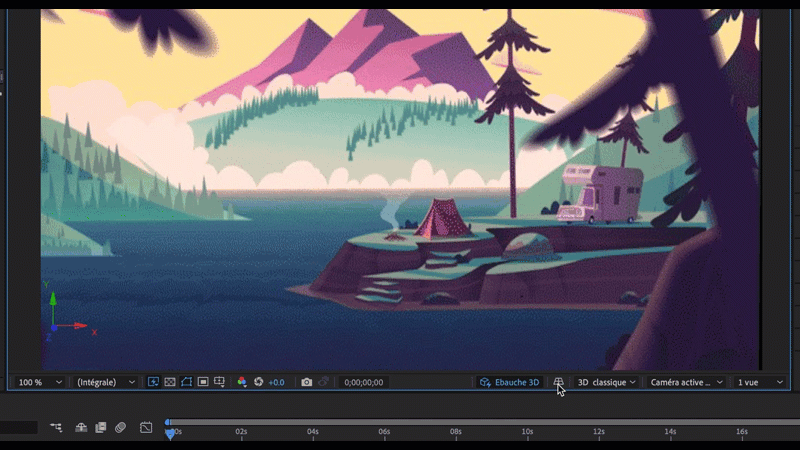
Task: Open the 100 % magnification dropdown
Action: point(40,382)
